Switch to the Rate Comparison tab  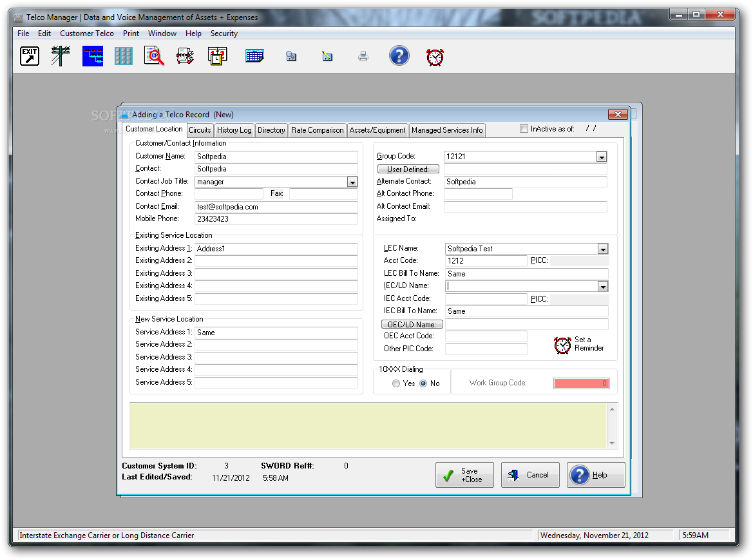pyautogui.click(x=317, y=130)
